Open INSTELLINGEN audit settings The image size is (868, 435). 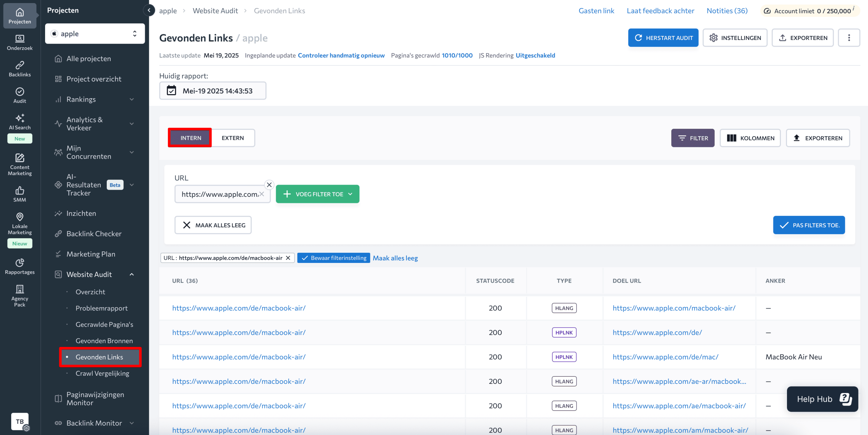click(735, 38)
